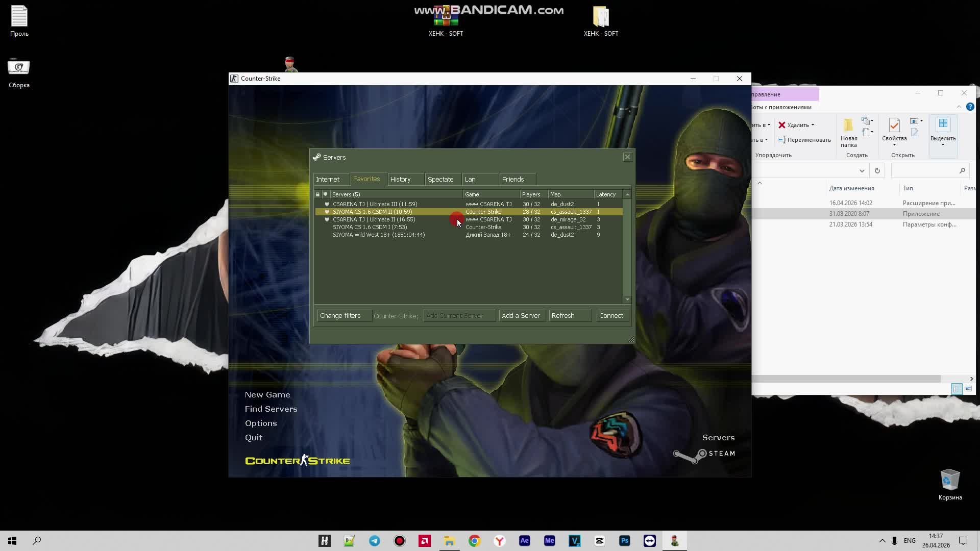Switch to the History servers tab
The width and height of the screenshot is (980, 551).
point(401,180)
